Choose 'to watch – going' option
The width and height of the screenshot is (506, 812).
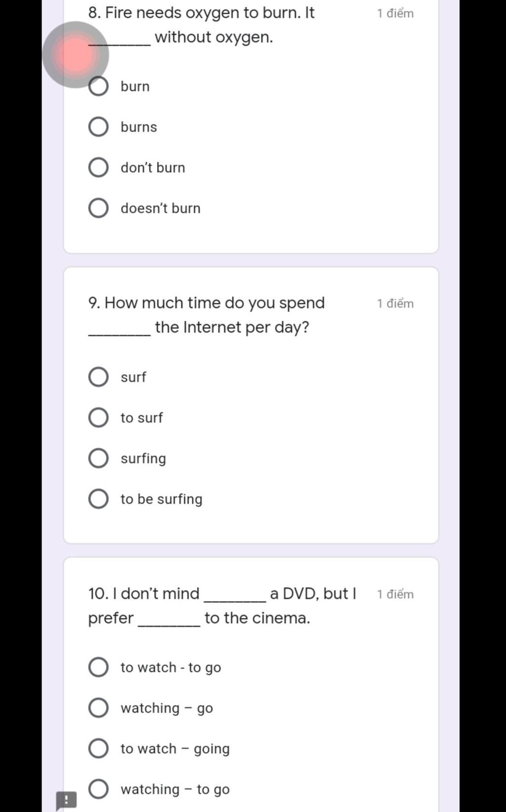[x=98, y=748]
